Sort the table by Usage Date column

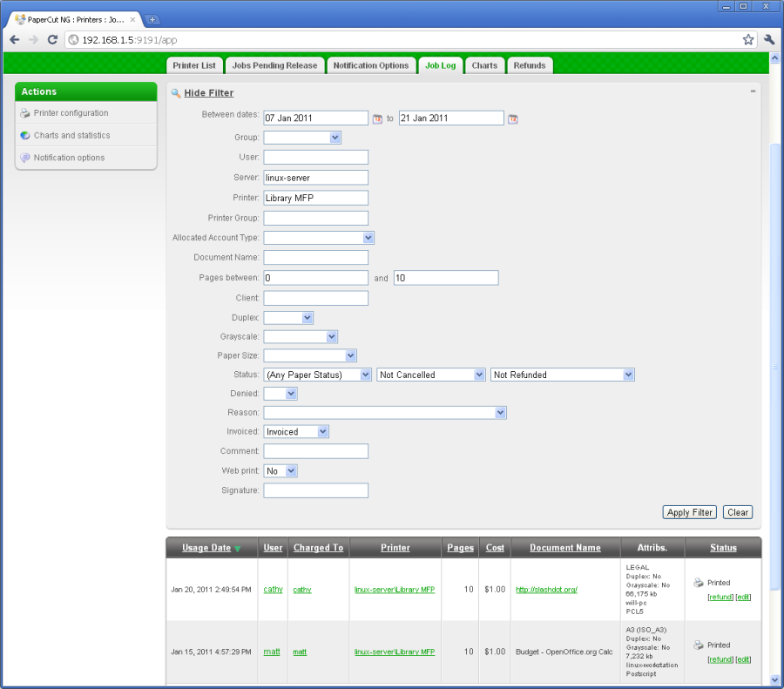pos(206,548)
